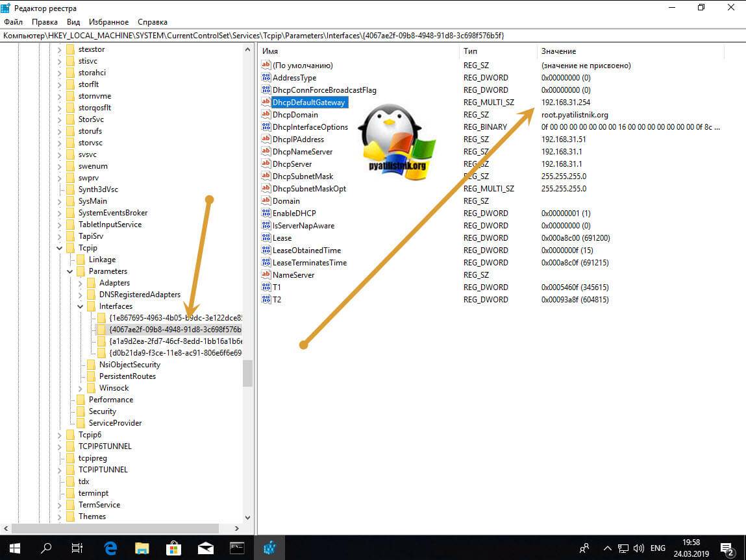Open notification center icon
Image resolution: width=746 pixels, height=560 pixels.
[x=727, y=549]
